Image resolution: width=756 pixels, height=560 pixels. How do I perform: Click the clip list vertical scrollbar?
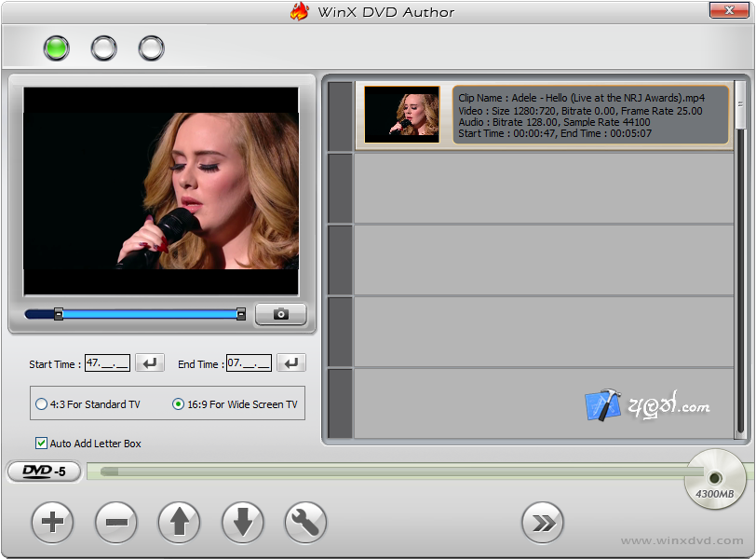(740, 259)
